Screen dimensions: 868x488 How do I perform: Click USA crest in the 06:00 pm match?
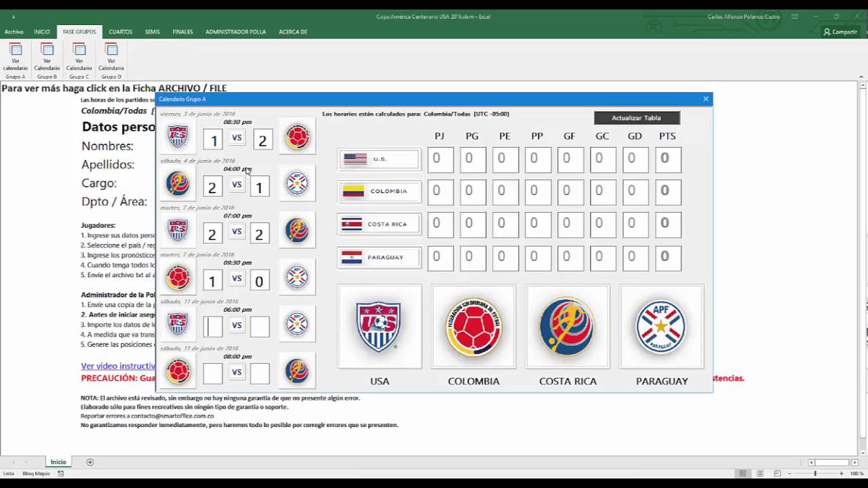point(178,324)
